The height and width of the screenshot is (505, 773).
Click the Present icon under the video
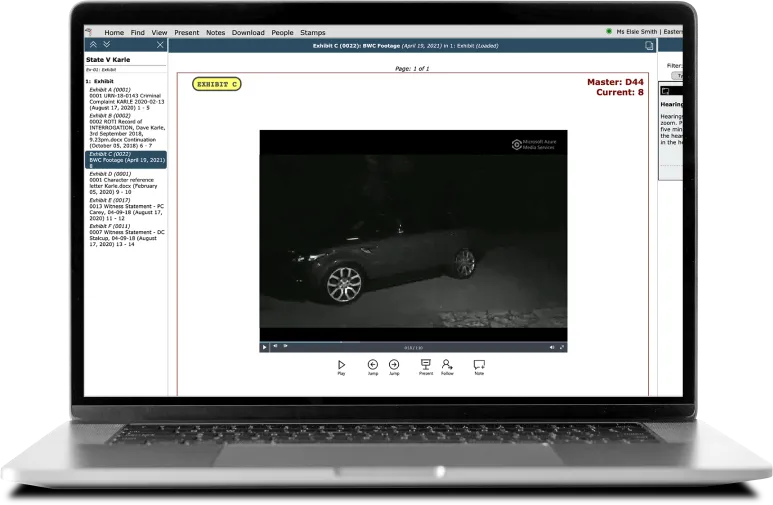[425, 365]
